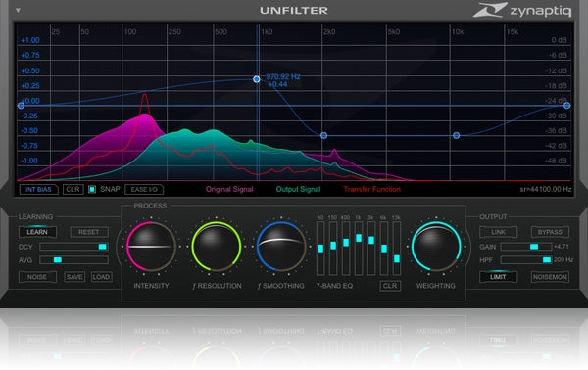This screenshot has width=588, height=370.
Task: Select the breakpoint at 970.92 Hz
Action: click(x=257, y=79)
